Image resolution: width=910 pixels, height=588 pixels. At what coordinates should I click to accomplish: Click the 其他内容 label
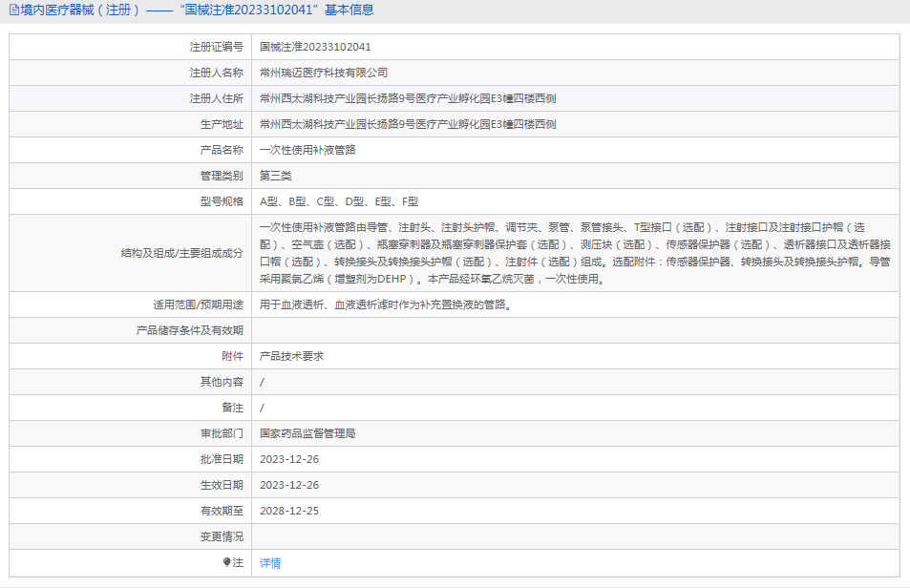[x=222, y=382]
